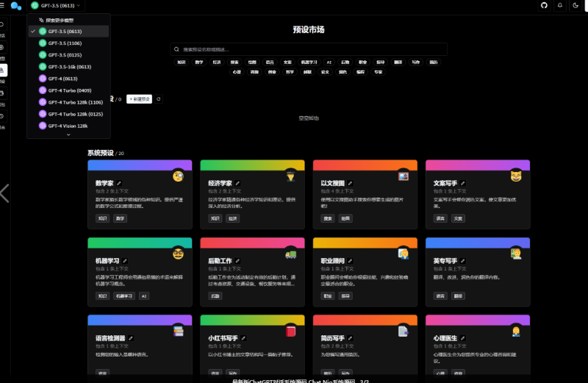Viewport: 588px width, 383px height.
Task: Edit the 数学家 preset with the pencil icon
Action: [x=119, y=184]
